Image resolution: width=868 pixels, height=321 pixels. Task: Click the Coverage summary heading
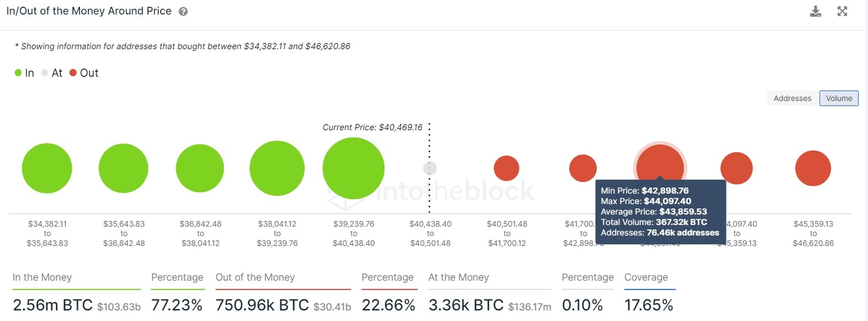tap(646, 277)
